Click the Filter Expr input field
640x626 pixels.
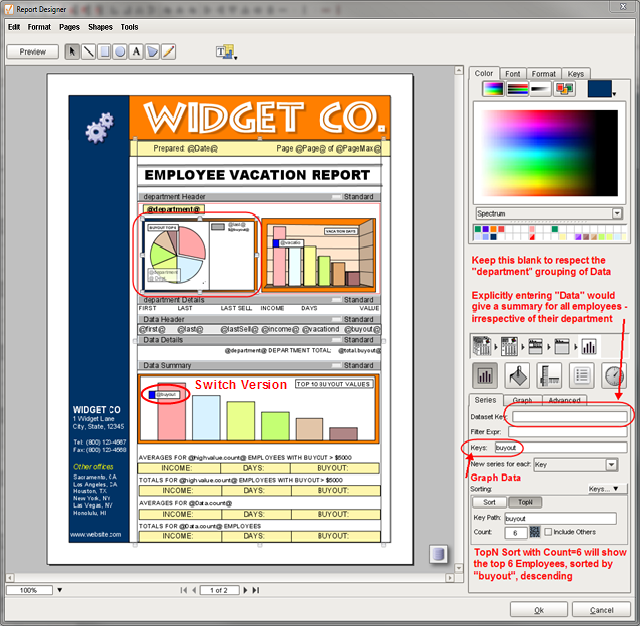(x=568, y=432)
